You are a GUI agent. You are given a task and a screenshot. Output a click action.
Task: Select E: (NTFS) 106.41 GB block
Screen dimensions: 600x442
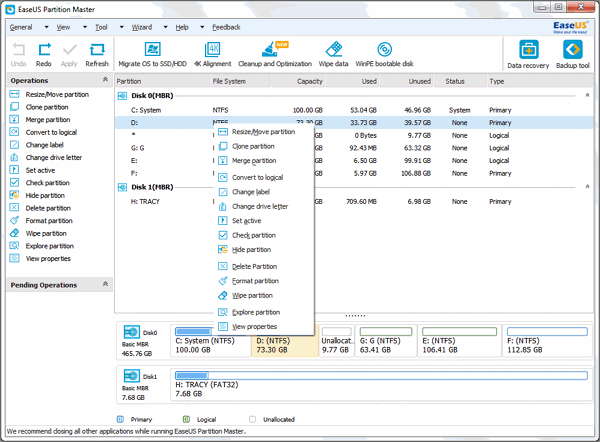tap(459, 341)
